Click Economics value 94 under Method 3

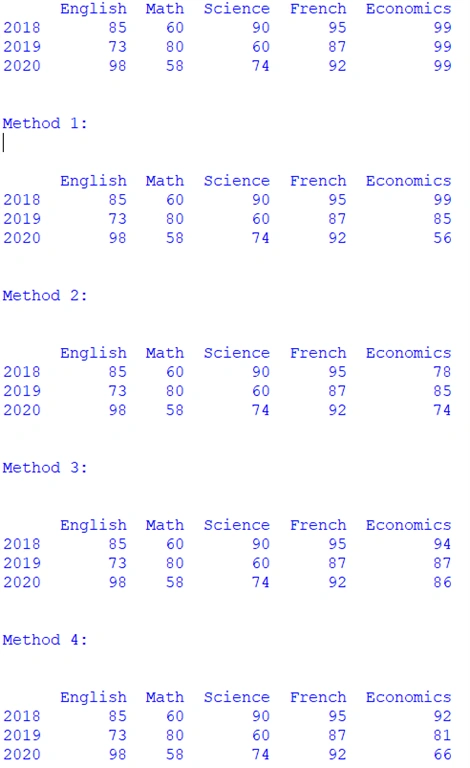click(x=442, y=544)
